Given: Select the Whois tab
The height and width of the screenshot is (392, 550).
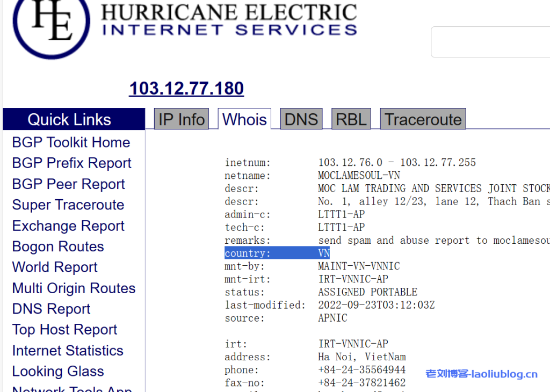Looking at the screenshot, I should (244, 119).
